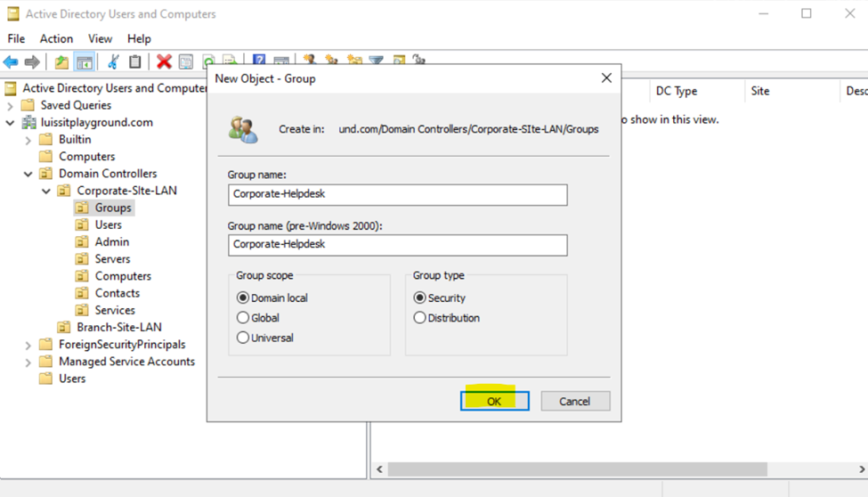Click the Domain Controllers OU folder icon
Viewport: 868px width, 497px height.
tap(46, 174)
